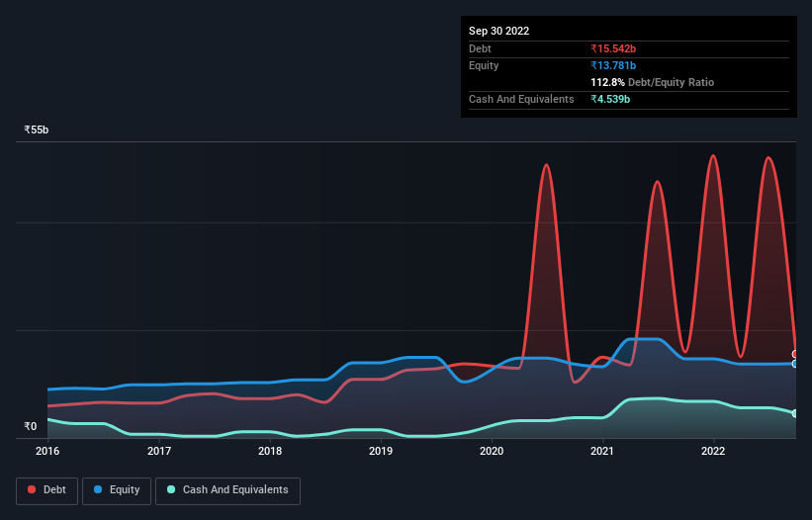This screenshot has width=812, height=520.
Task: Click the 2019 x-axis label
Action: 381,451
